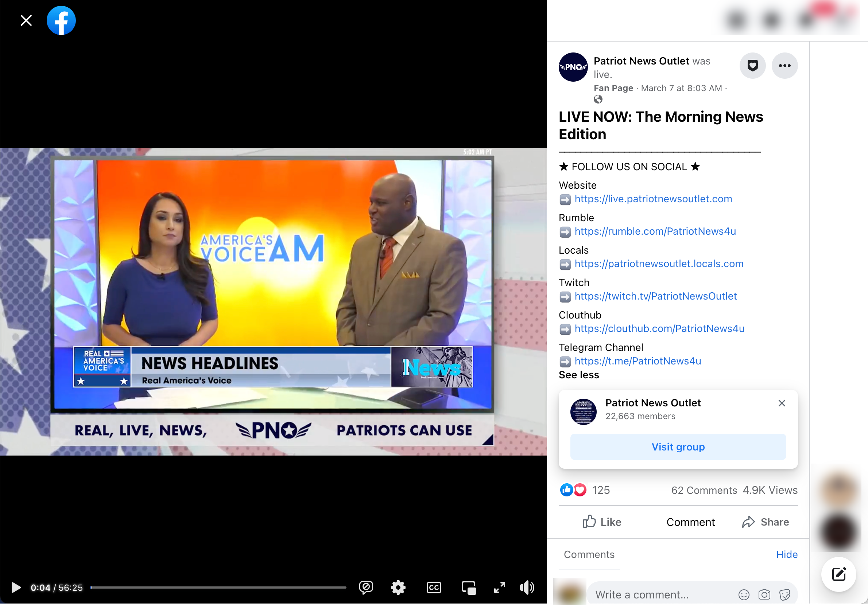Click the Like button
Viewport: 868px width, 605px height.
(x=602, y=522)
